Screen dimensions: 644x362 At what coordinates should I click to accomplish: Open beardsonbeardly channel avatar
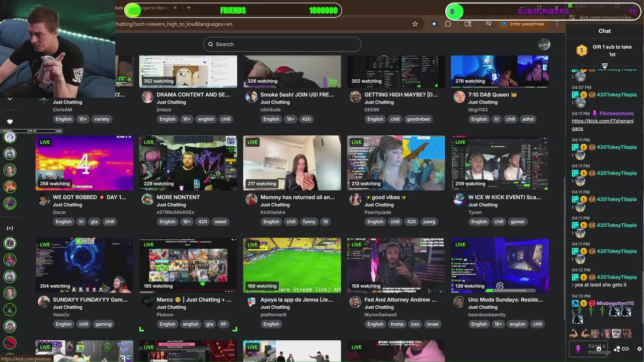pyautogui.click(x=459, y=302)
